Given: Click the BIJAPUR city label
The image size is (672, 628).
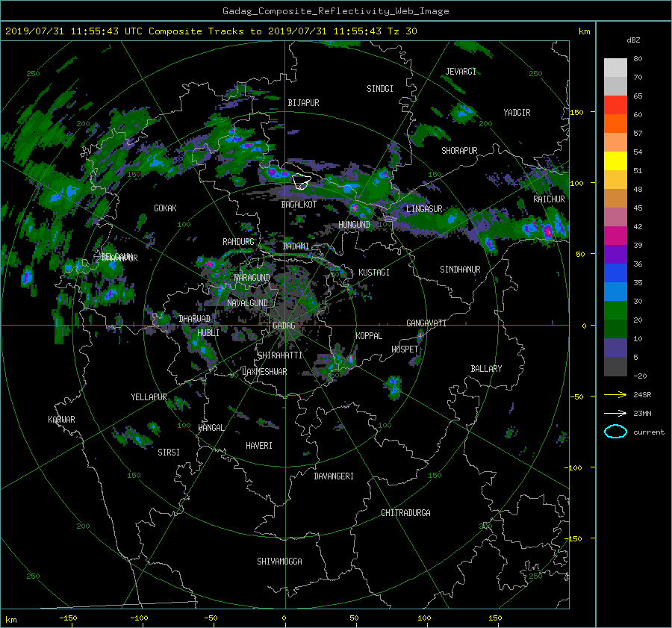Looking at the screenshot, I should (303, 103).
